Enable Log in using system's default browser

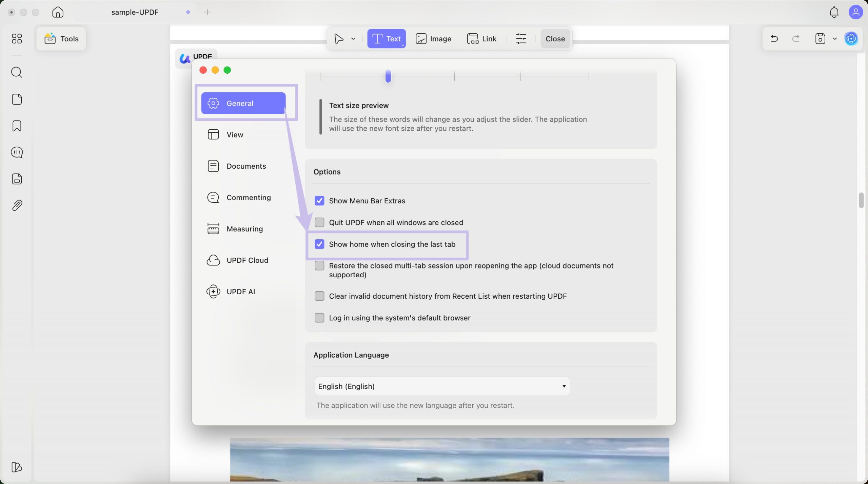[319, 318]
